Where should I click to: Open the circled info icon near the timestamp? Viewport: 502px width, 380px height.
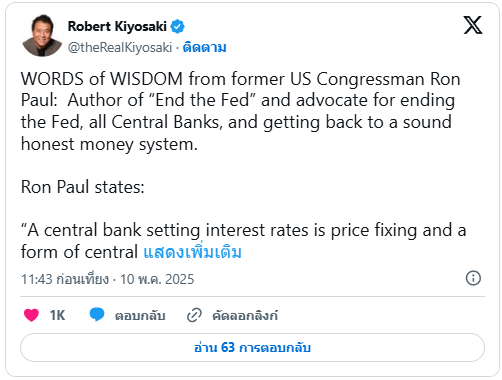(473, 278)
